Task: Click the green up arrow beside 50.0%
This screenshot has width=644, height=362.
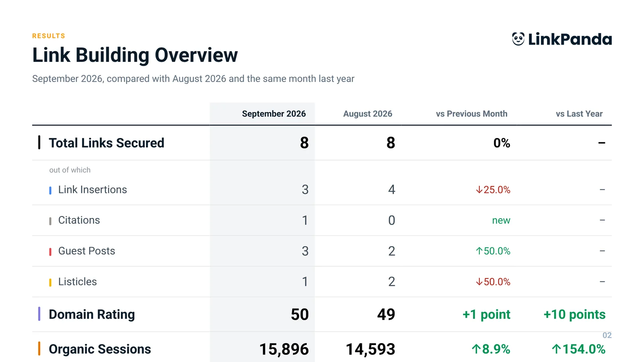Action: coord(479,251)
